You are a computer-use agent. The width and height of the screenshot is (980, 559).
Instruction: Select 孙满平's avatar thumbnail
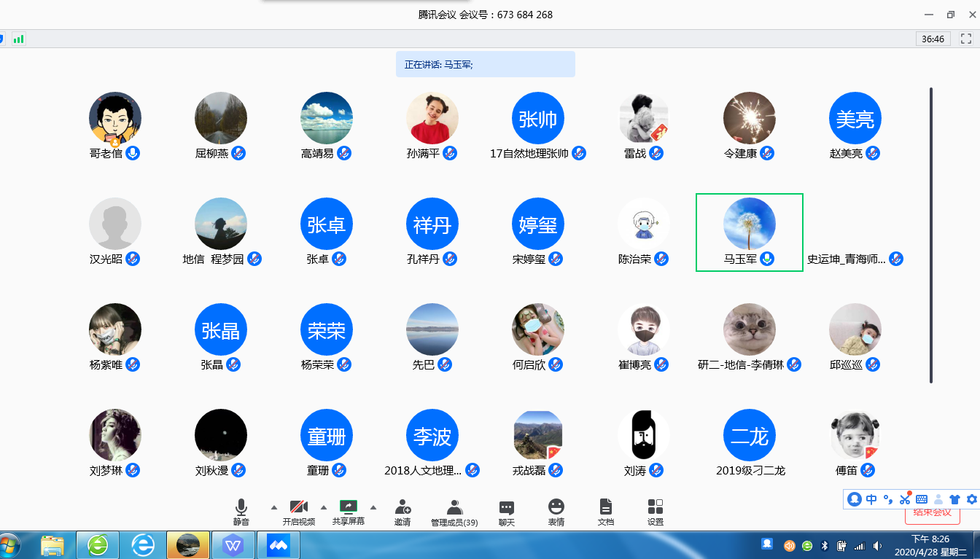(x=432, y=118)
